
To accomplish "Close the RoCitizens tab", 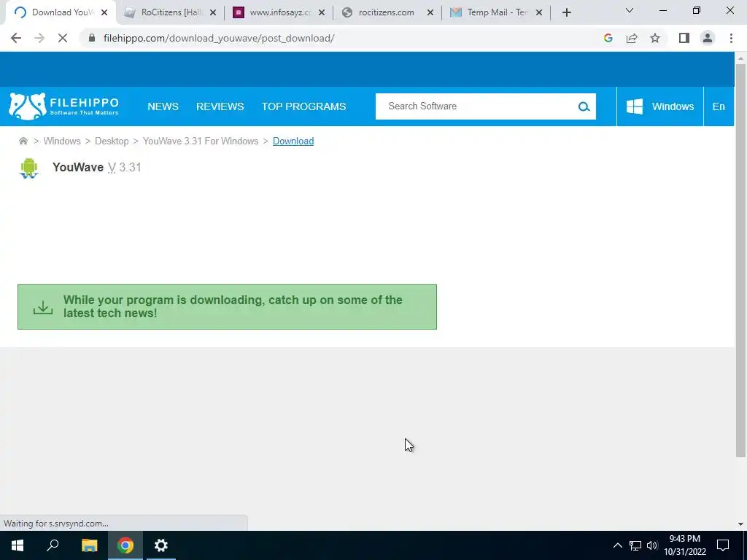I will [213, 13].
